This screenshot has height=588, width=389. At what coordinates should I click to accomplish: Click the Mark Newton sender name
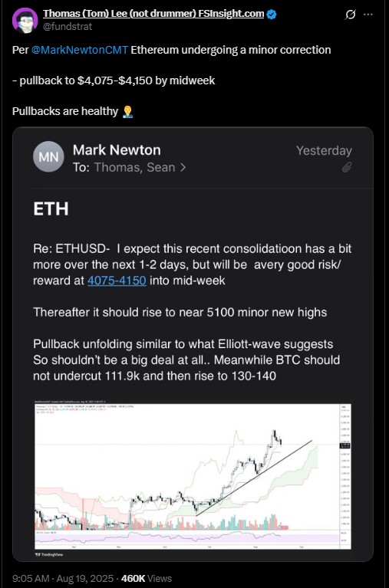point(117,150)
